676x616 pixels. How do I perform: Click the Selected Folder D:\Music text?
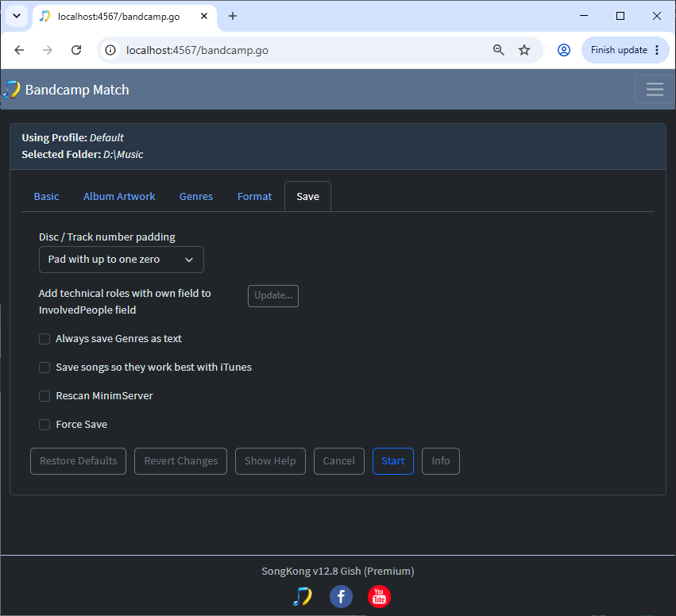(83, 154)
